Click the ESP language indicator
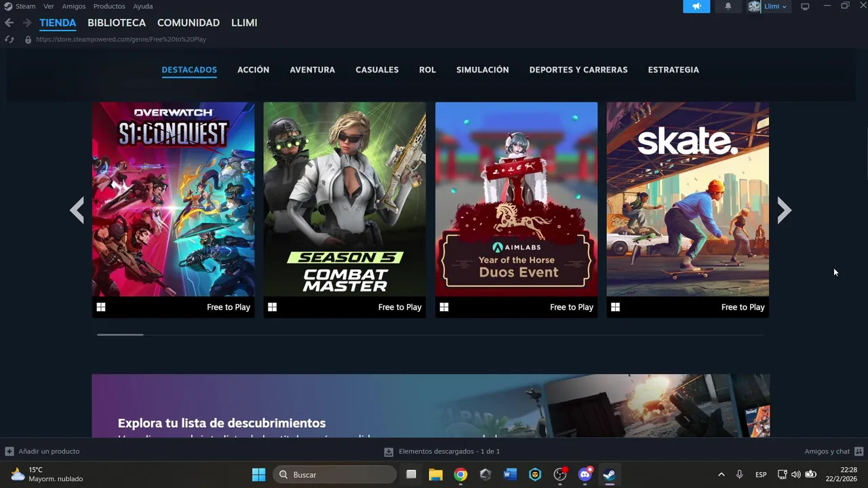Screen dimensions: 868x488 (x=761, y=474)
